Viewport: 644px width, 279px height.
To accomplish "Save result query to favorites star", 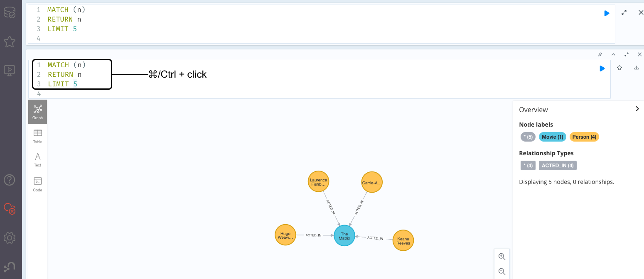I will [x=619, y=68].
